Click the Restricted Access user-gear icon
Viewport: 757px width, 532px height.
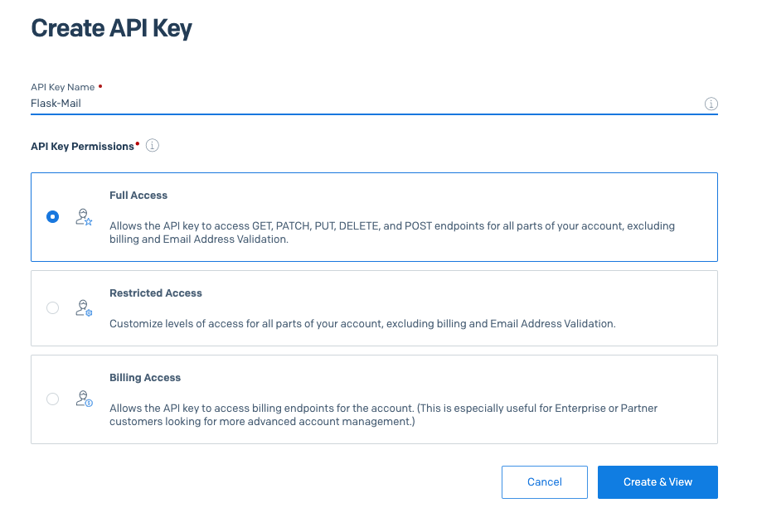coord(84,308)
